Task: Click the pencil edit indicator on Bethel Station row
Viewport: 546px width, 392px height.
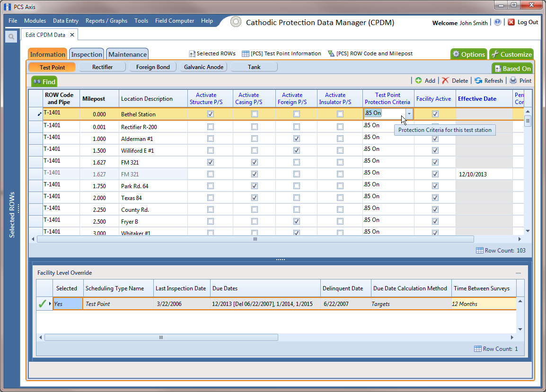Action: (x=39, y=114)
